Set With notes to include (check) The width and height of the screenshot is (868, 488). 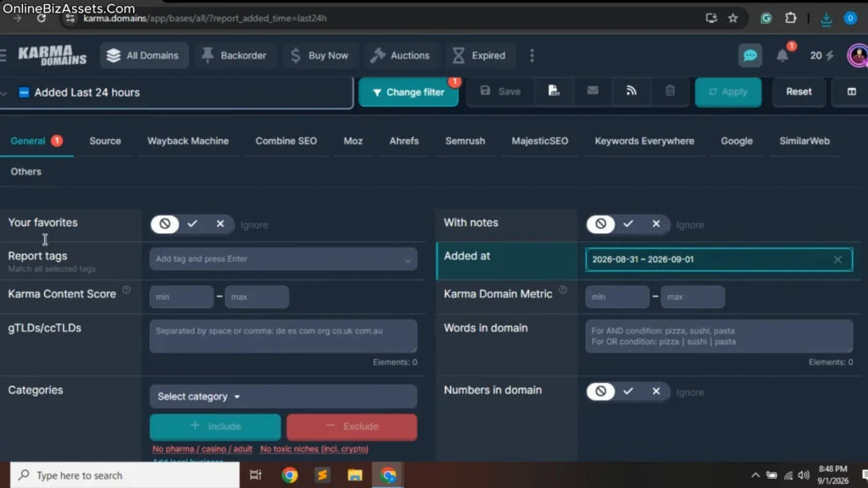click(628, 224)
